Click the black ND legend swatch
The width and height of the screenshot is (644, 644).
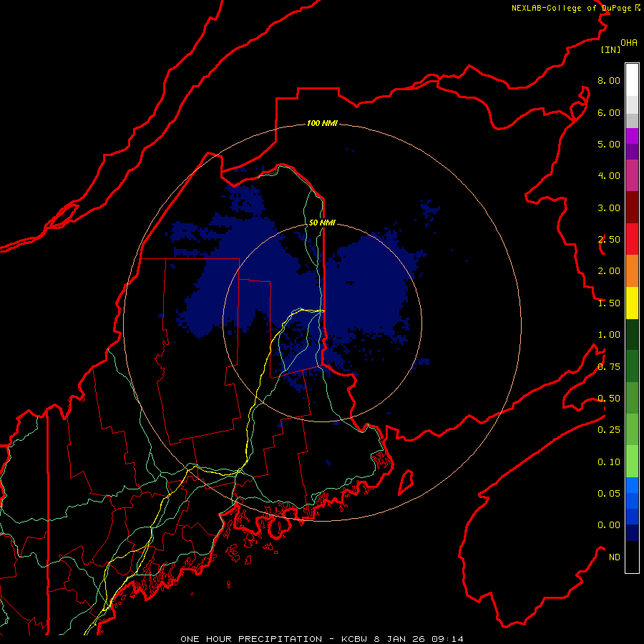point(632,557)
